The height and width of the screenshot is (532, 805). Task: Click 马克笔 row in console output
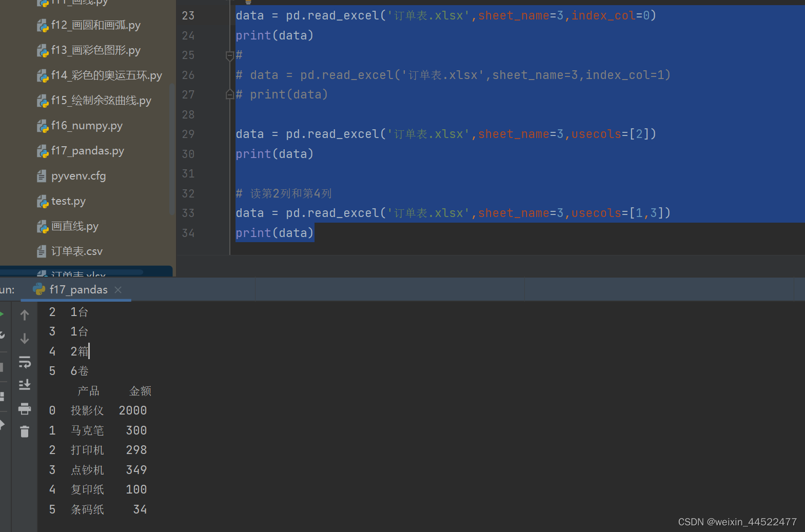pyautogui.click(x=98, y=430)
